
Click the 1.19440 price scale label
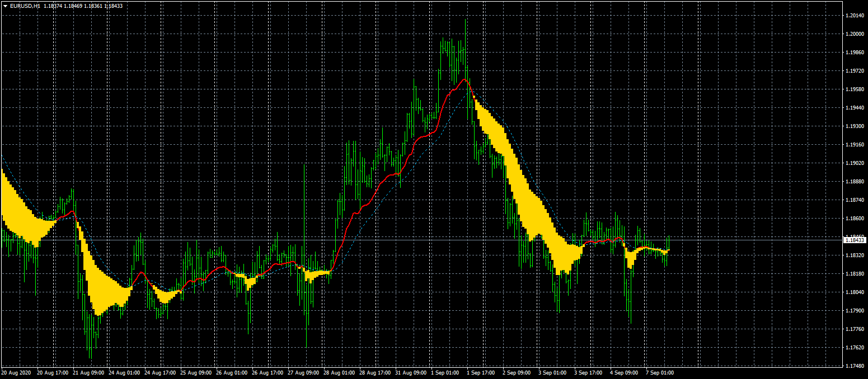[x=854, y=108]
